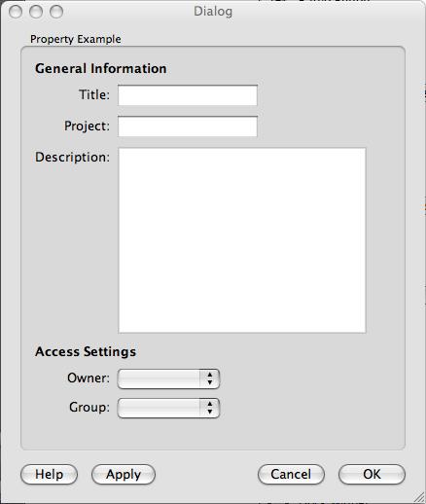Image resolution: width=426 pixels, height=504 pixels.
Task: Click the Property Example group label
Action: point(76,39)
